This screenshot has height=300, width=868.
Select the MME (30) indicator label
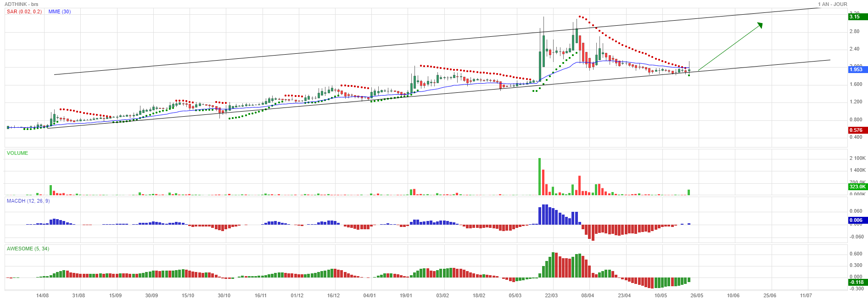[60, 11]
